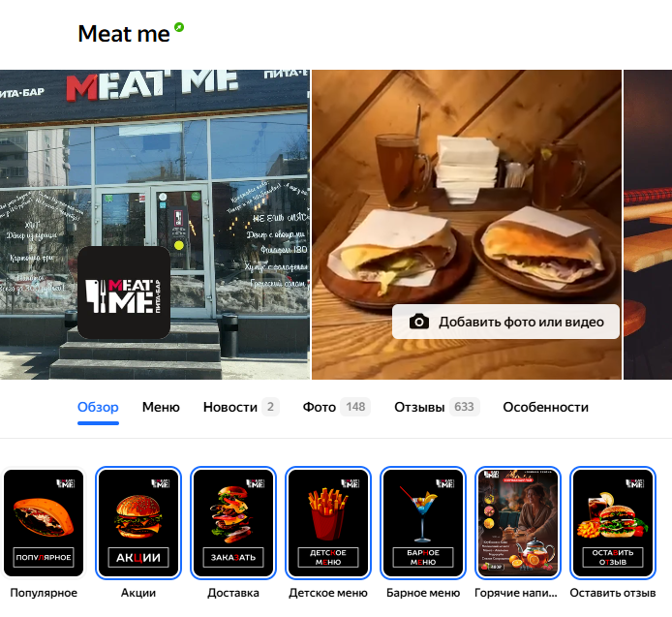Switch to the Обзор tab
Screen dimensions: 672x617
[x=98, y=407]
